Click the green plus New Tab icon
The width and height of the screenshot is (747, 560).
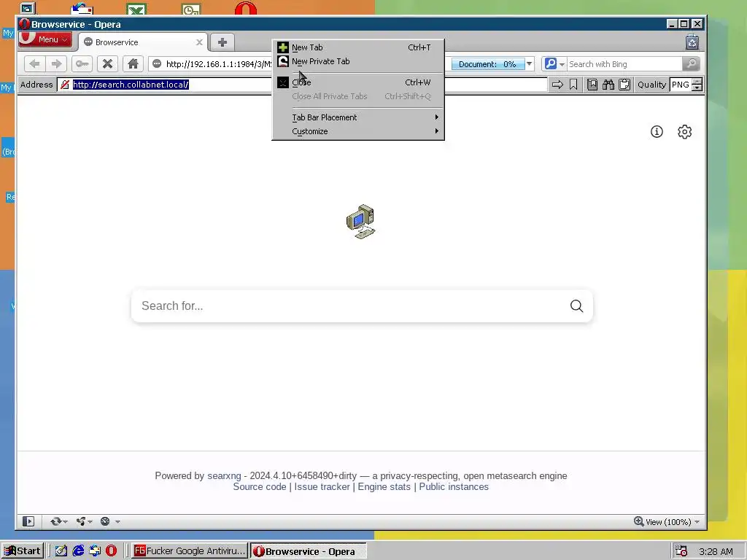pos(283,47)
